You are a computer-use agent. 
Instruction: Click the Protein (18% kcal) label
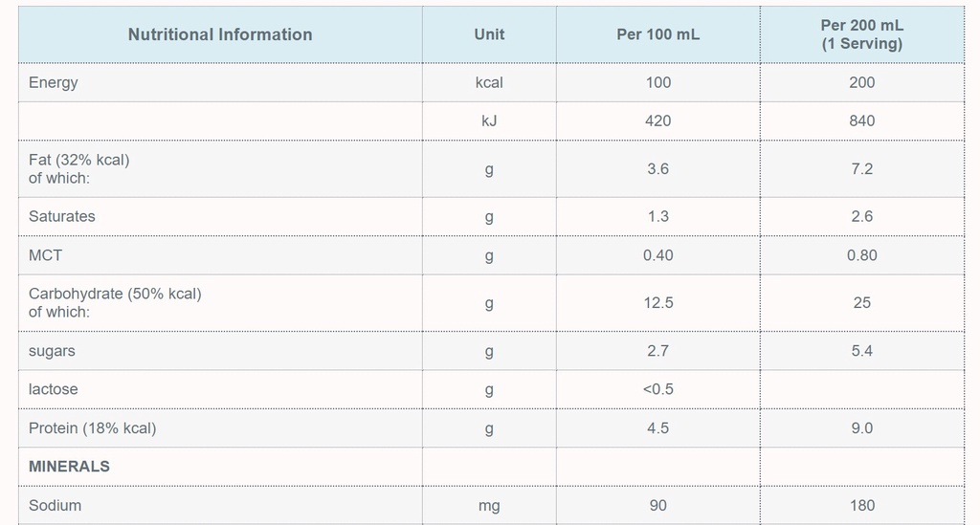pyautogui.click(x=92, y=428)
